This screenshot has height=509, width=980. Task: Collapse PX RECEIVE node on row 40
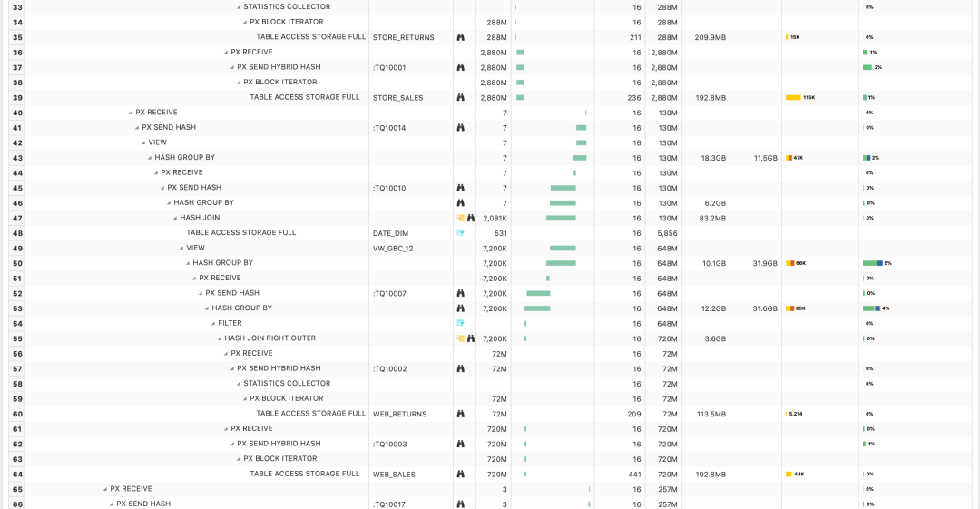coord(131,113)
